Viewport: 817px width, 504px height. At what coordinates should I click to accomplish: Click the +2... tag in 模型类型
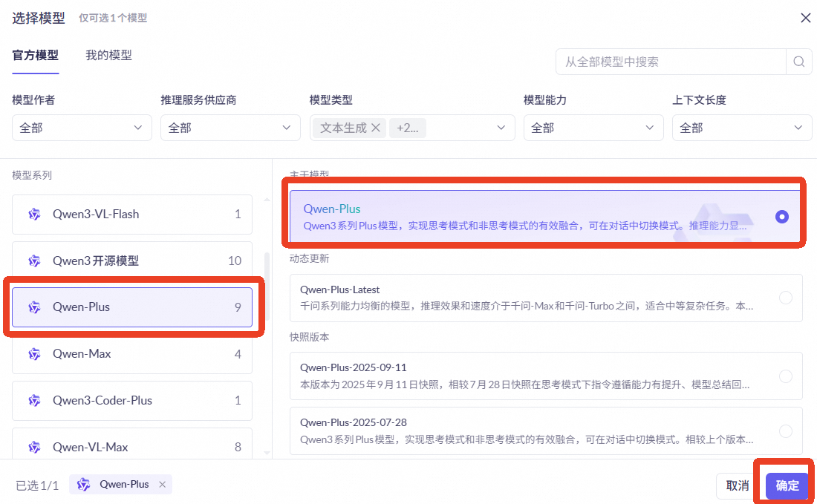[408, 128]
